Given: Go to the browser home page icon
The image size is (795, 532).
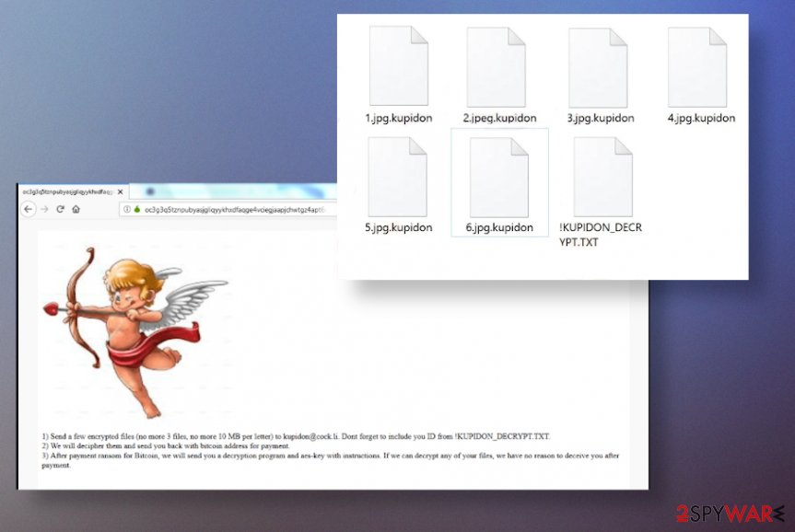Looking at the screenshot, I should tap(76, 209).
